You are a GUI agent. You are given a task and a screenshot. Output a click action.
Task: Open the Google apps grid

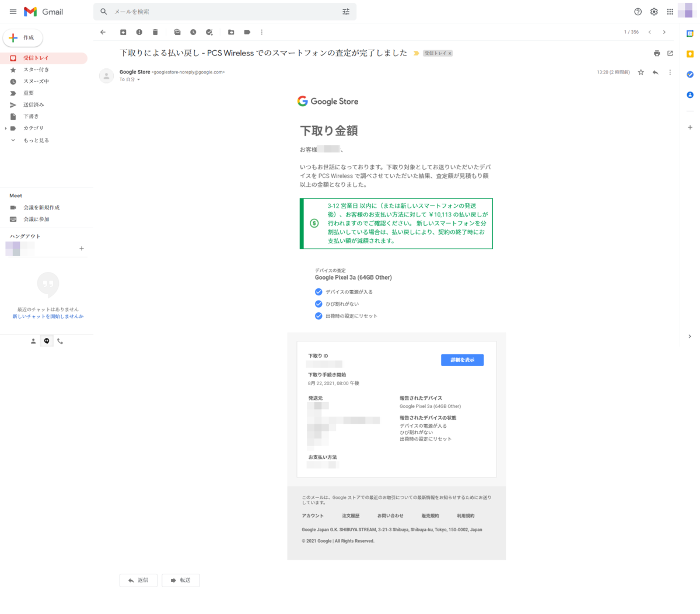(x=670, y=12)
